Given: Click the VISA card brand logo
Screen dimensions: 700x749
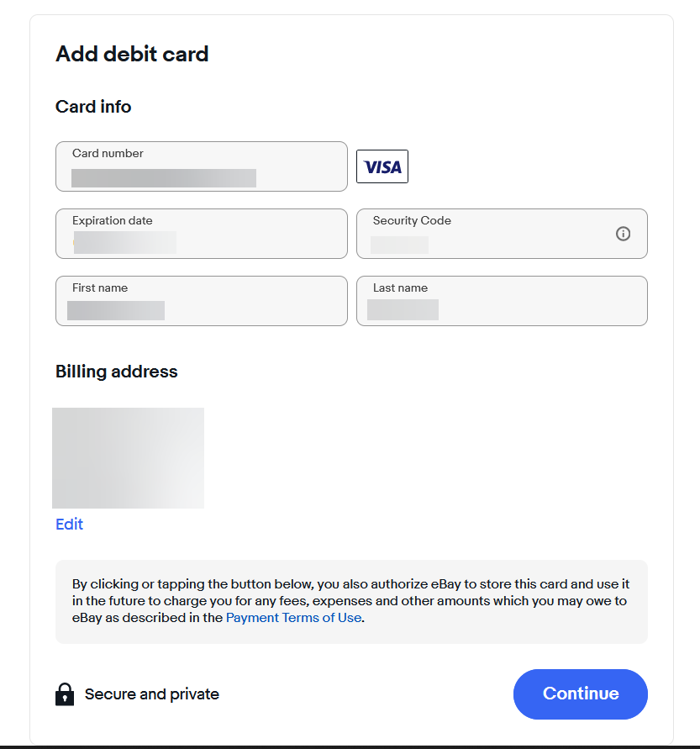Looking at the screenshot, I should [x=382, y=166].
